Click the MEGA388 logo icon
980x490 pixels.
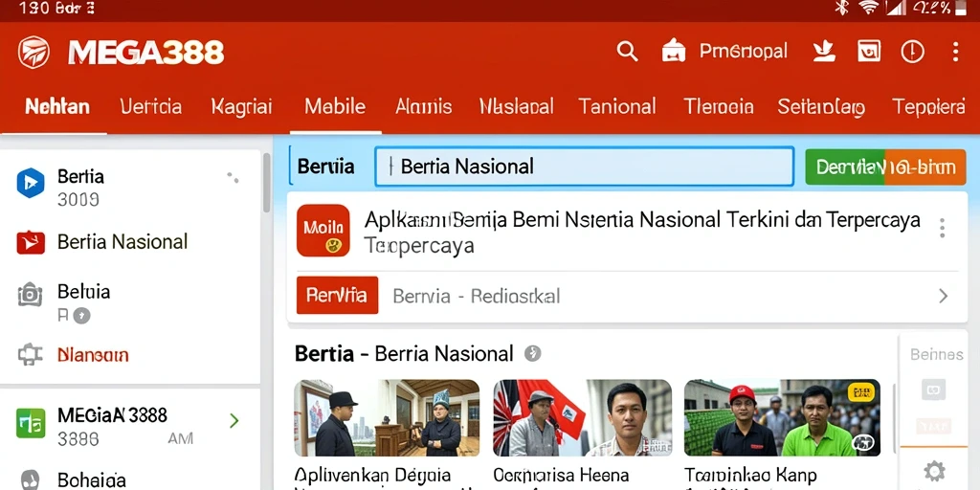tap(33, 52)
